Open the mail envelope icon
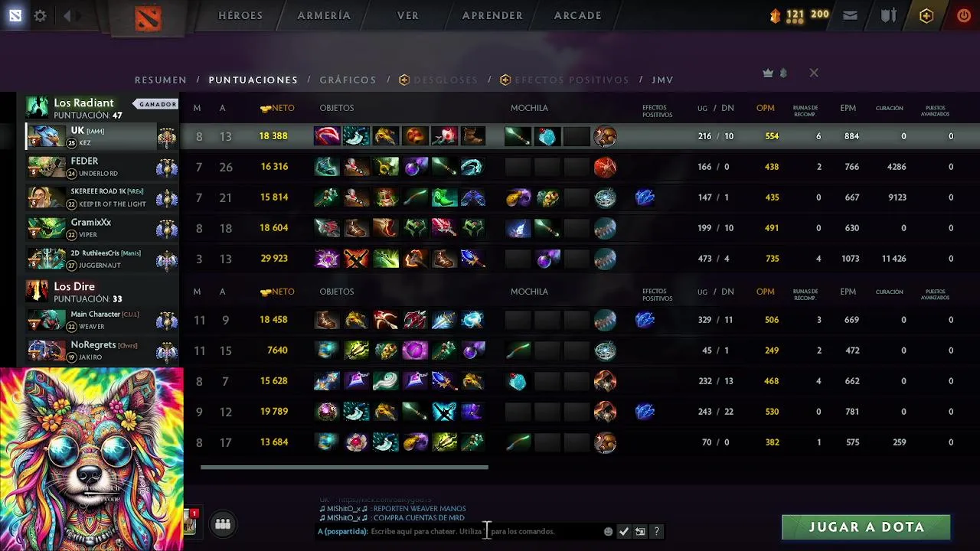 pyautogui.click(x=850, y=15)
